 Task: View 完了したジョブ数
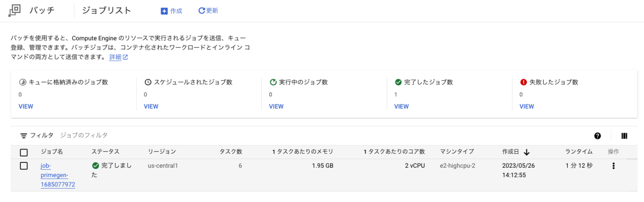point(401,106)
